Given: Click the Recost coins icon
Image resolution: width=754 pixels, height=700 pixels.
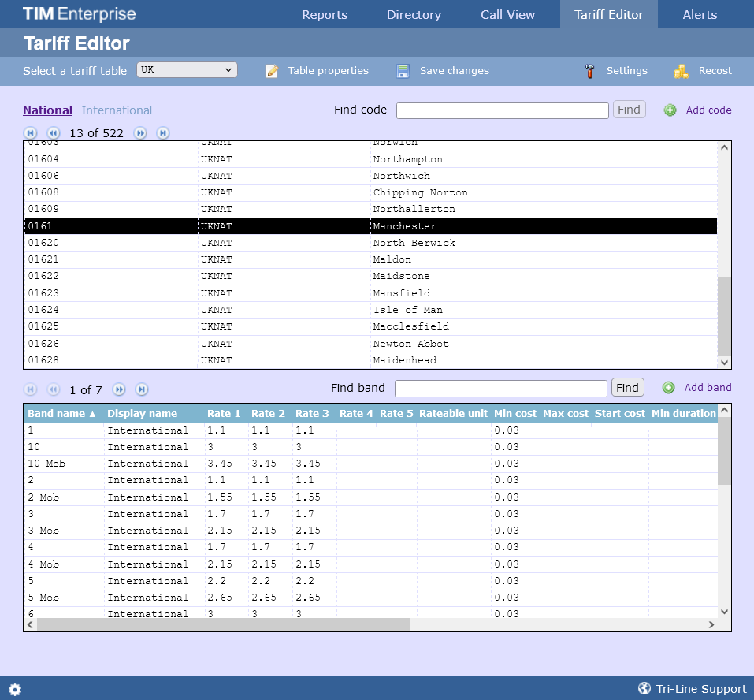Looking at the screenshot, I should pyautogui.click(x=682, y=71).
